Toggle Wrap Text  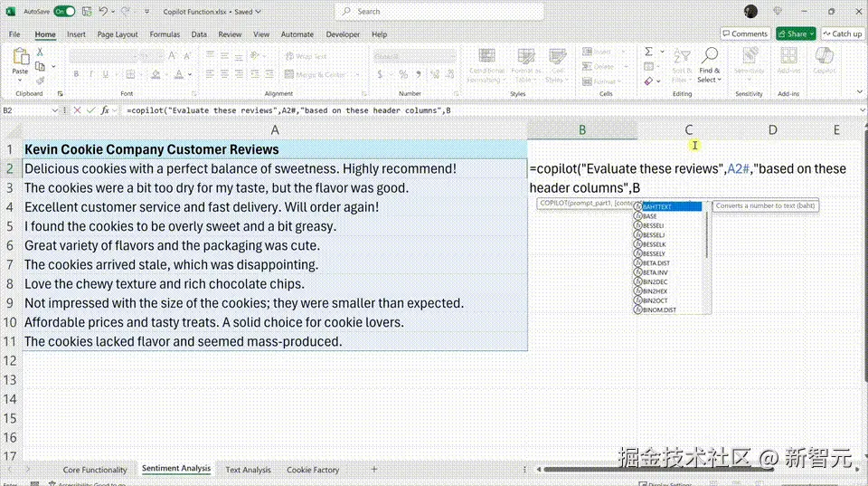306,56
